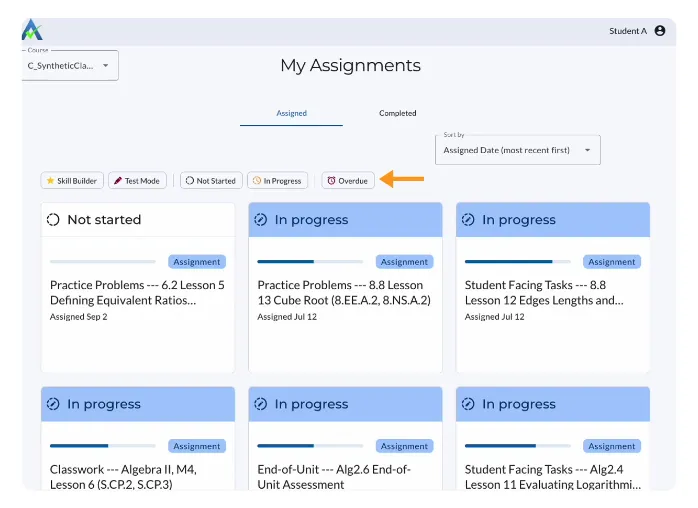Expand the Course dropdown C_SyntheticCla...
The height and width of the screenshot is (508, 698).
click(70, 65)
